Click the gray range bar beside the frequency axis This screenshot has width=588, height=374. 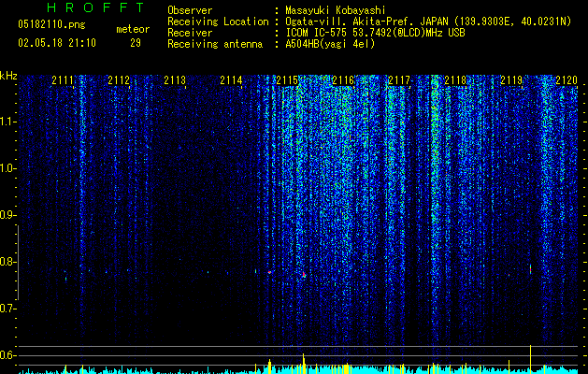(x=18, y=263)
